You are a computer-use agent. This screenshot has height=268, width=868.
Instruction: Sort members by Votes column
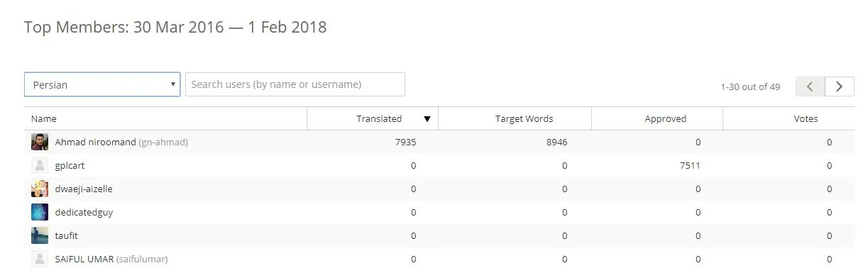(806, 119)
